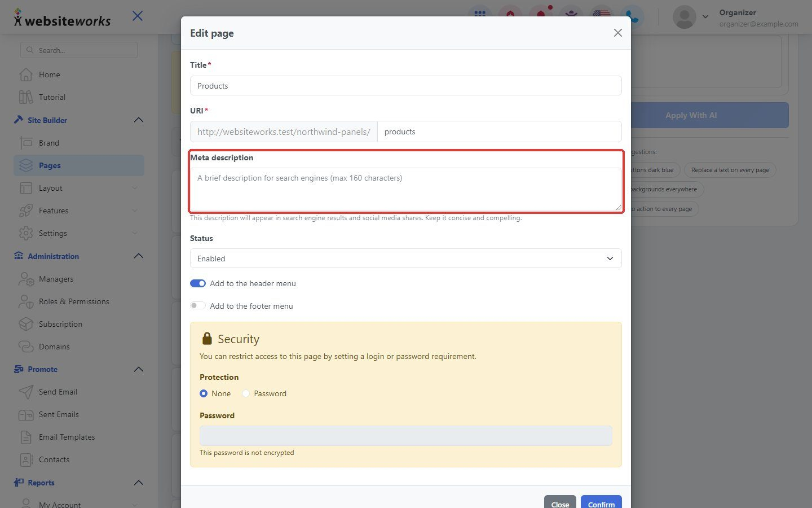Open the user account dropdown arrow
Viewport: 812px width, 508px height.
pos(705,17)
